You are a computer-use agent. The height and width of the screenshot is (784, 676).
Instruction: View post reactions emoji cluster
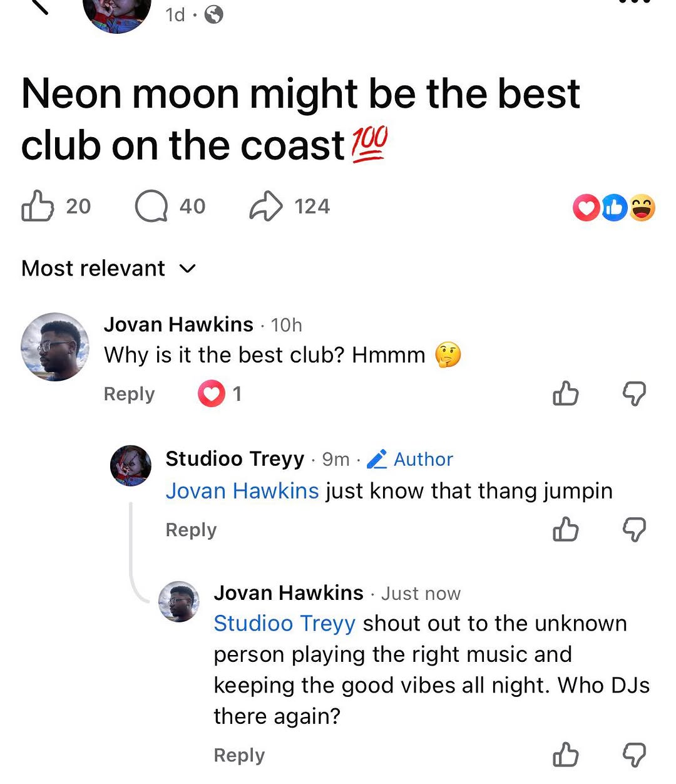point(614,208)
